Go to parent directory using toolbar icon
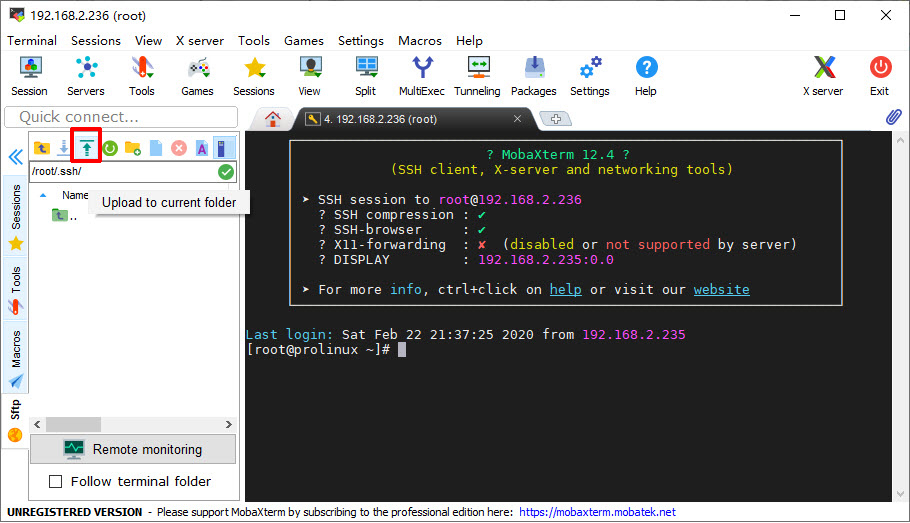Viewport: 910px width, 523px height. tap(42, 148)
